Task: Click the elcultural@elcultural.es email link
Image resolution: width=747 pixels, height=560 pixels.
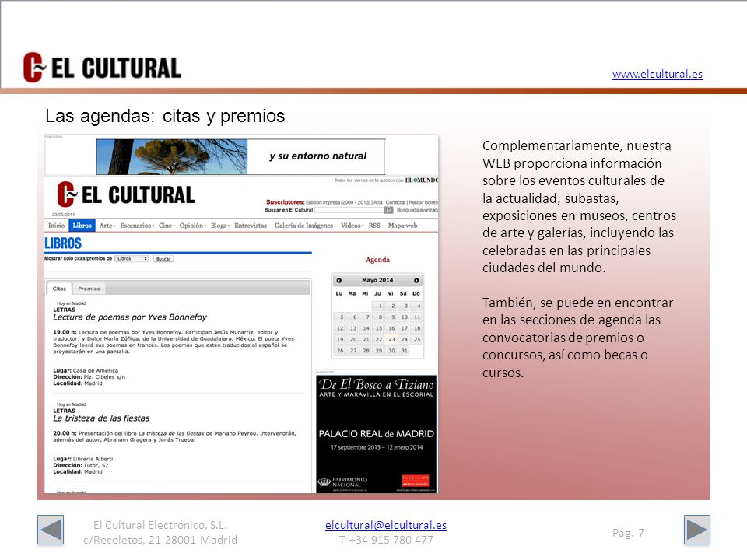Action: [386, 525]
